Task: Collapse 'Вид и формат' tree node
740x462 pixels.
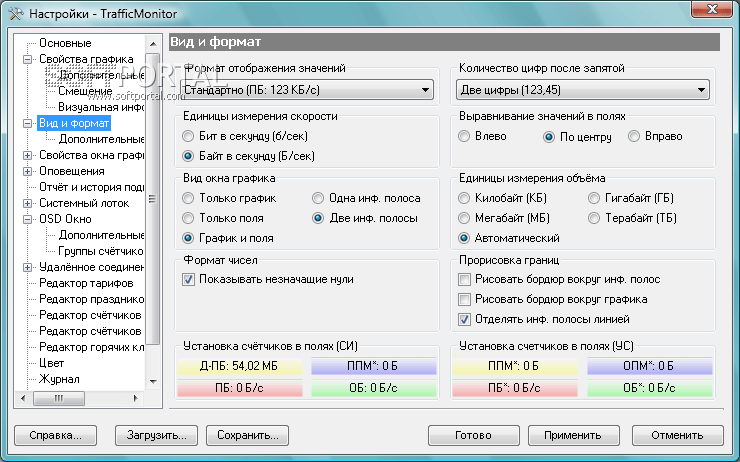Action: pyautogui.click(x=27, y=124)
